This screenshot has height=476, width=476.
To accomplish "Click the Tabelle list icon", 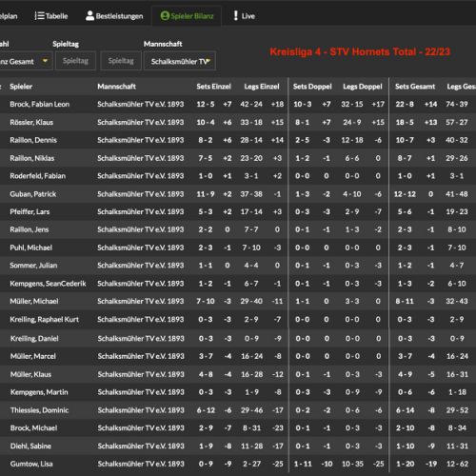I will tap(39, 16).
